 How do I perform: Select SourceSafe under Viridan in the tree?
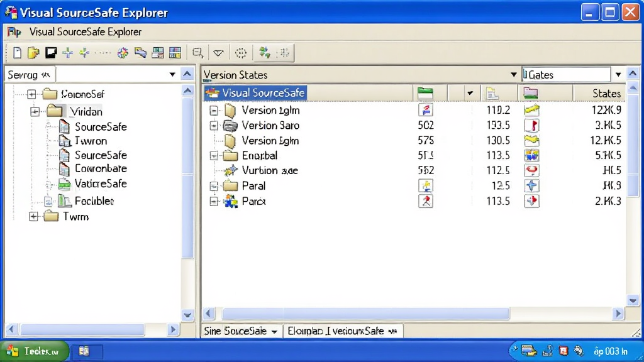(101, 126)
